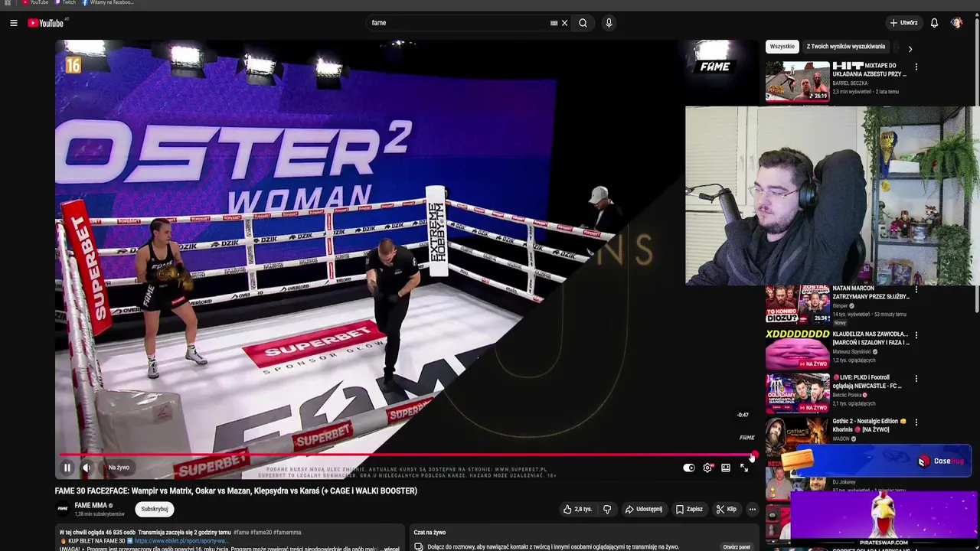980x551 pixels.
Task: Toggle the autoplay switch in player
Action: click(689, 468)
